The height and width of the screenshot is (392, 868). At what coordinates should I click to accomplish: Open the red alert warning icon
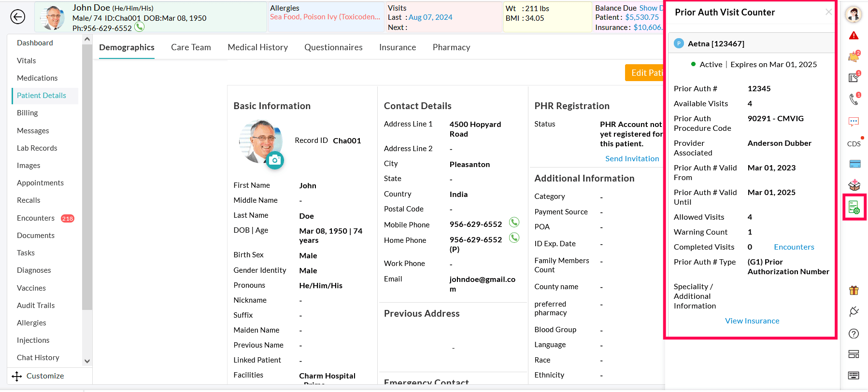click(854, 36)
